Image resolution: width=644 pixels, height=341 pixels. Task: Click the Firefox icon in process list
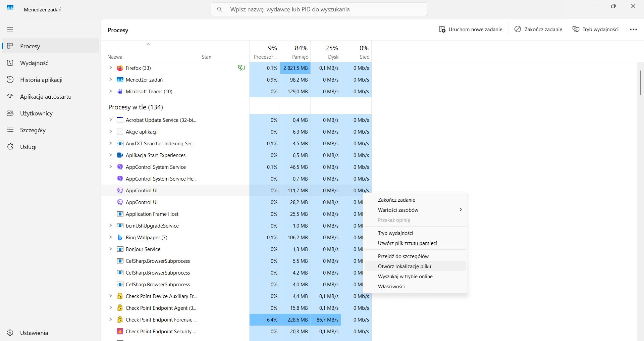120,68
